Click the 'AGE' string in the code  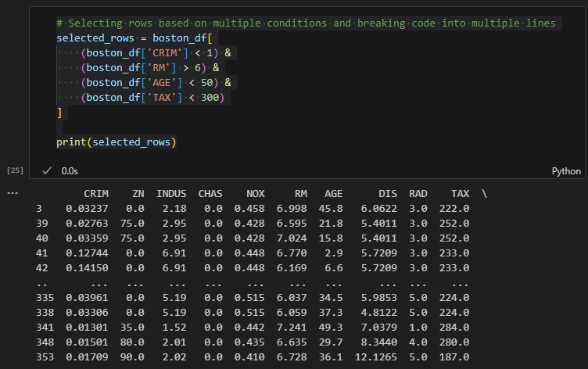pos(162,83)
